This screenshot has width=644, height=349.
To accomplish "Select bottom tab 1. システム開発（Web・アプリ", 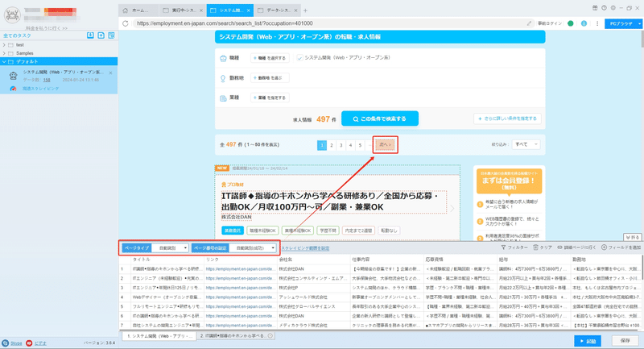I will 159,336.
